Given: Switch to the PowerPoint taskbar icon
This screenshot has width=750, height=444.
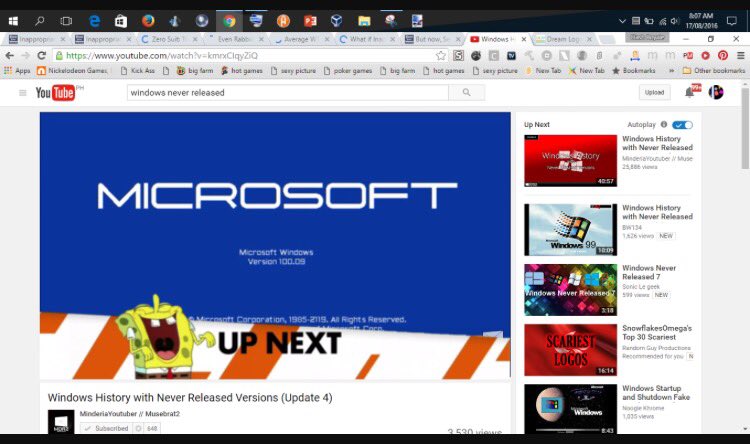Looking at the screenshot, I should 310,21.
